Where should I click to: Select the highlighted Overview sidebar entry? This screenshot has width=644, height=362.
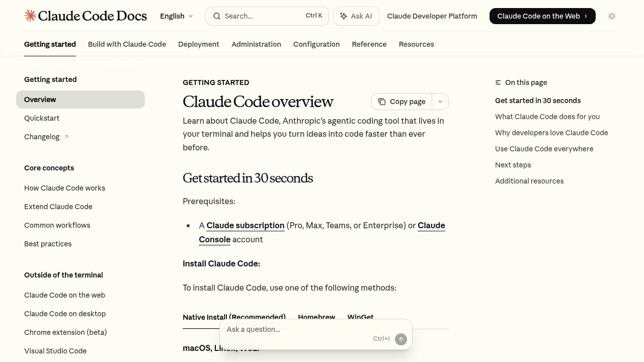tap(40, 100)
